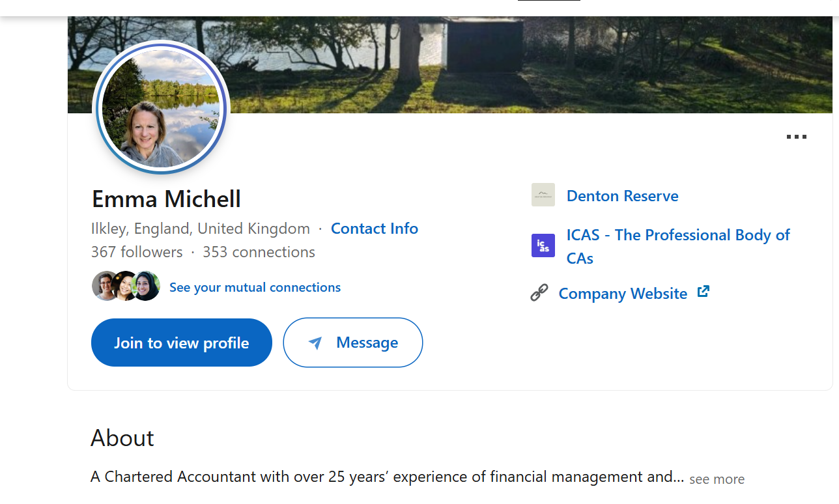Click the chain link icon beside Company Website
The height and width of the screenshot is (504, 839).
pyautogui.click(x=539, y=292)
